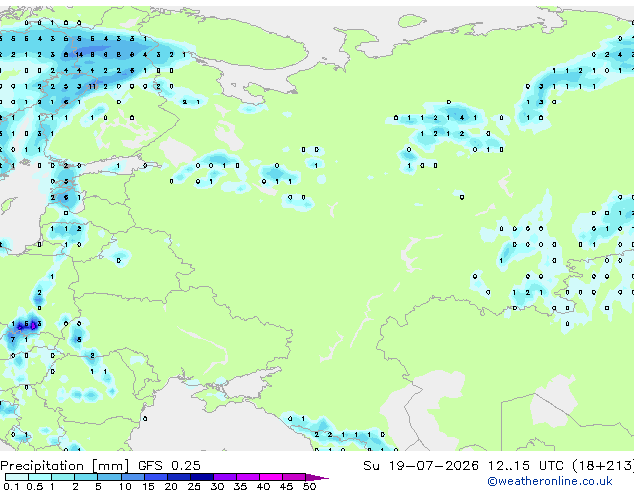This screenshot has height=490, width=634.
Task: Select the 30–35 mm purple legend swatch
Action: coord(224,477)
